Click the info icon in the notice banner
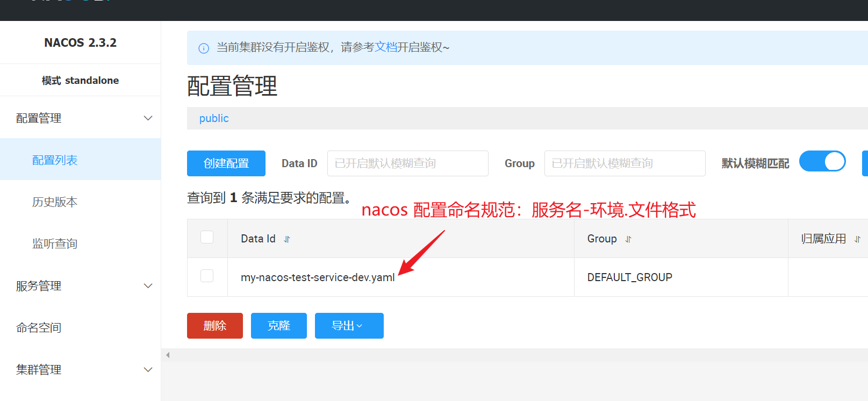This screenshot has width=868, height=401. (204, 48)
